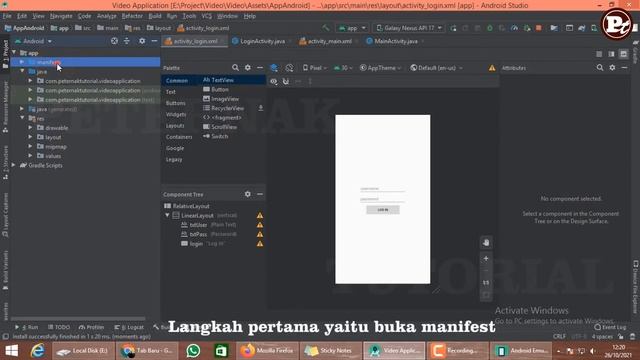Open the Build menu

[x=155, y=16]
